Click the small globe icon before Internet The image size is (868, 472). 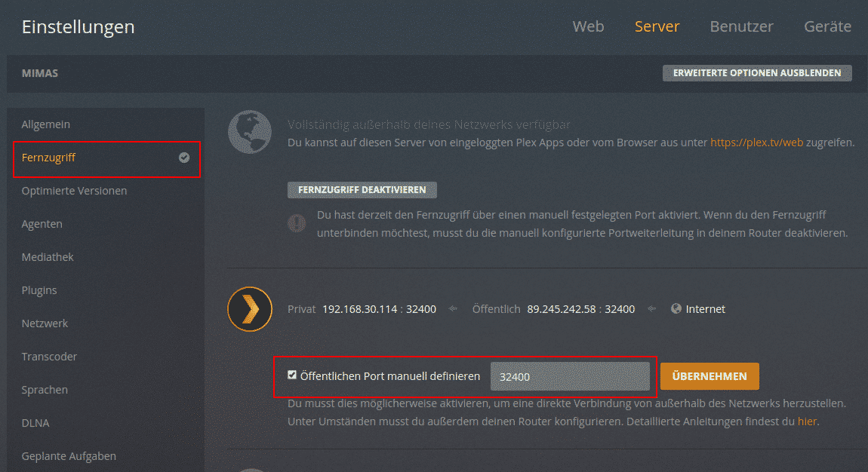tap(676, 309)
